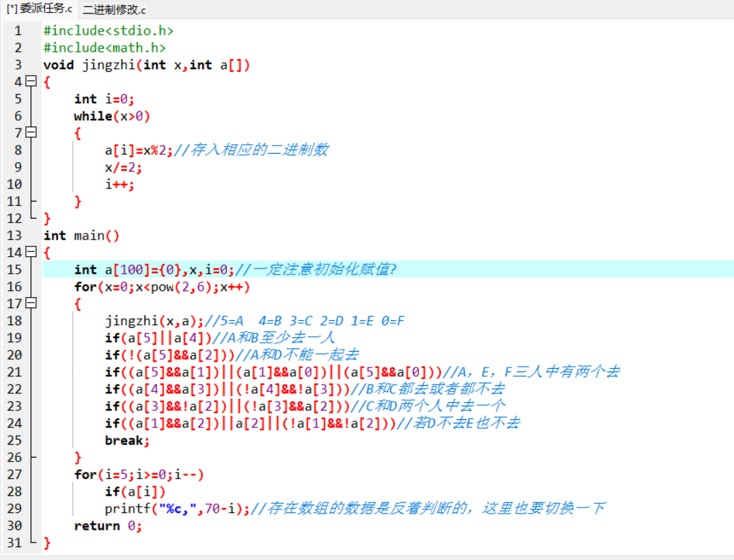Collapse the for loop fold at line 17
The width and height of the screenshot is (734, 560).
click(x=31, y=304)
